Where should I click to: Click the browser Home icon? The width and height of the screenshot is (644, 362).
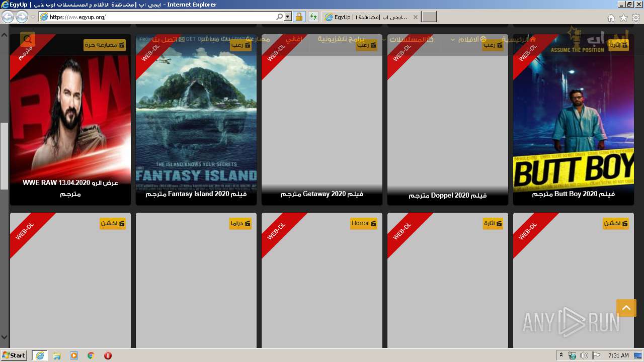coord(611,18)
